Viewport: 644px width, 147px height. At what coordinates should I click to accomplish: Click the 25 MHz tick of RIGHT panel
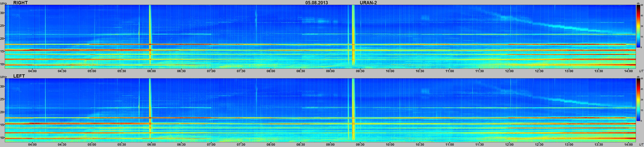coord(2,26)
